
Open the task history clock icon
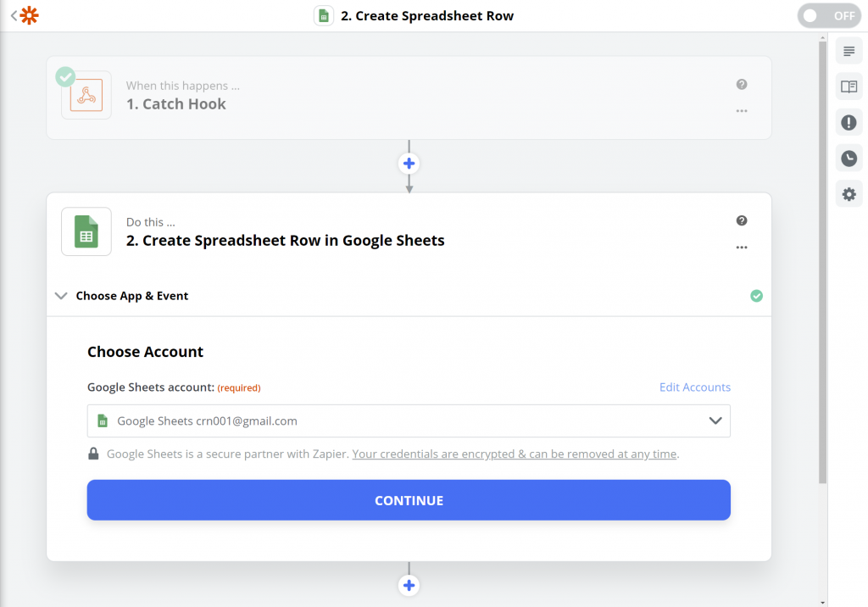tap(849, 159)
